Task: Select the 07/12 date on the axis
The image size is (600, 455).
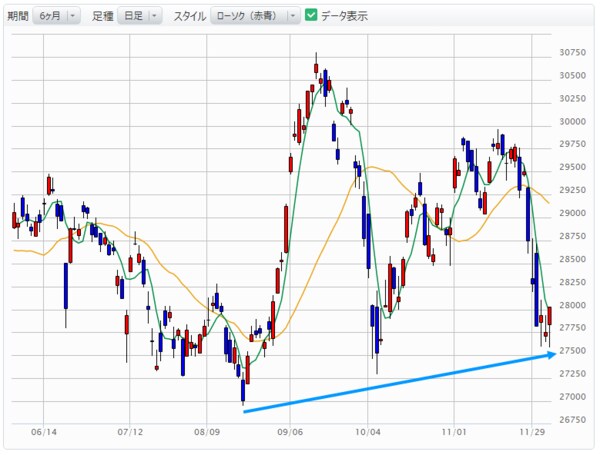Action: 130,433
